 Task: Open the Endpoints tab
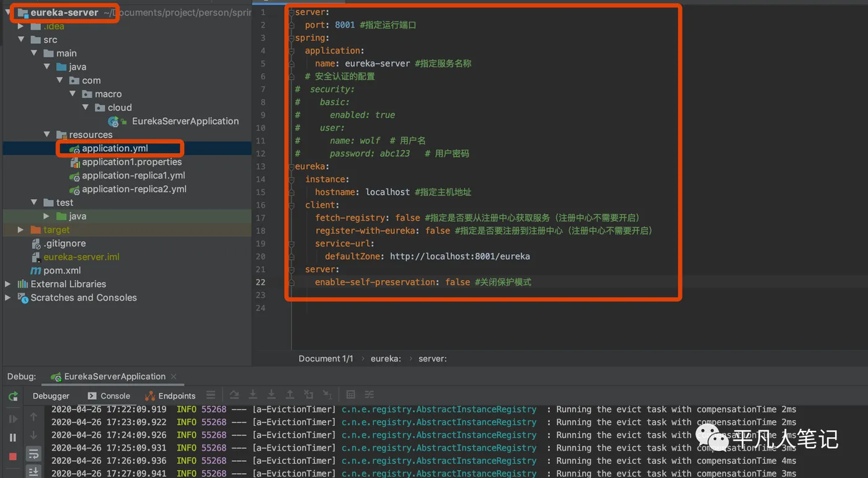click(x=170, y=396)
